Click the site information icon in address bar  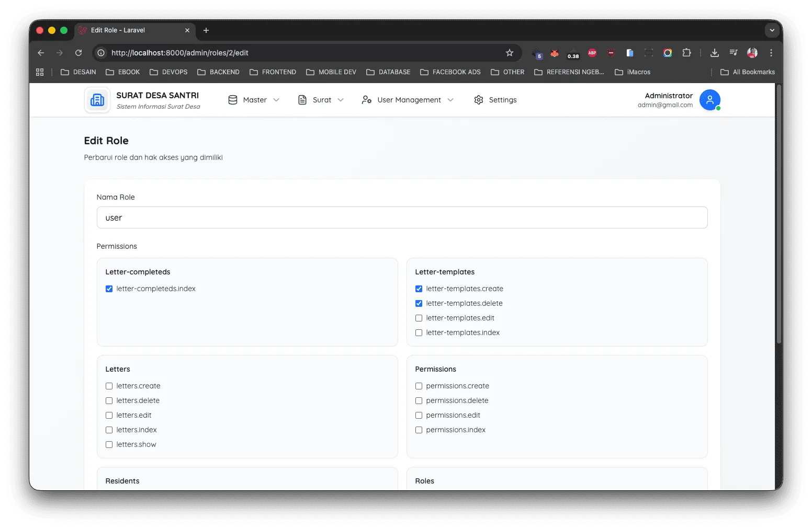tap(101, 53)
